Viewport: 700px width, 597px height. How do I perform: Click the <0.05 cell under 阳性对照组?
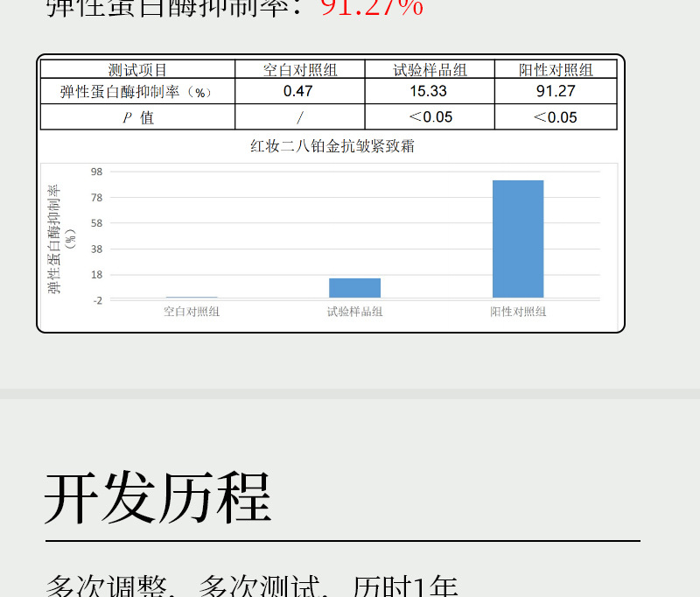click(x=556, y=117)
